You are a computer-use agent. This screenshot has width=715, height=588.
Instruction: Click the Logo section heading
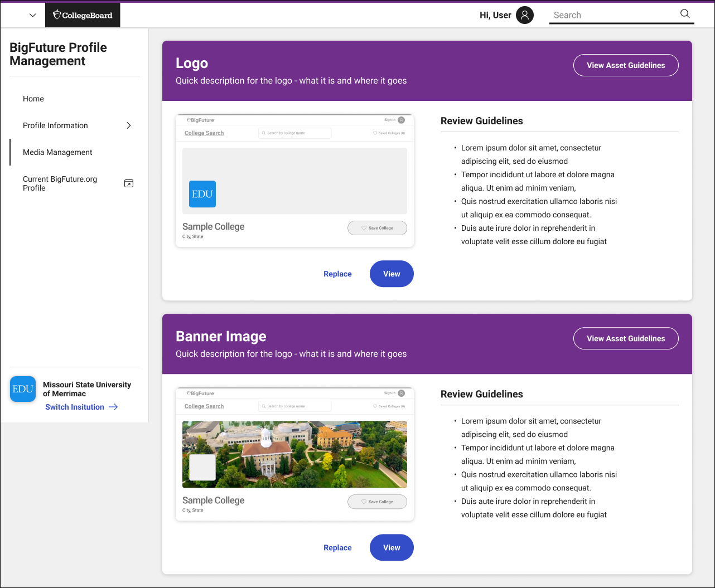[192, 64]
